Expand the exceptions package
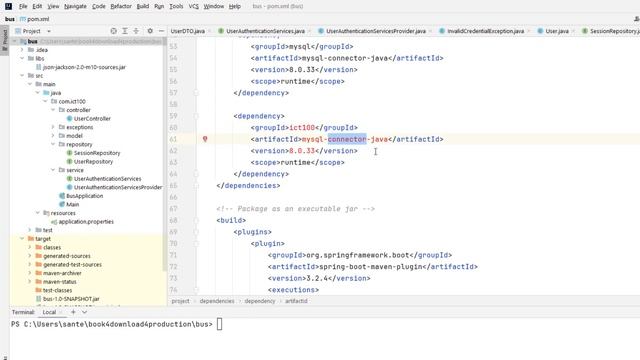640x360 pixels. [53, 127]
